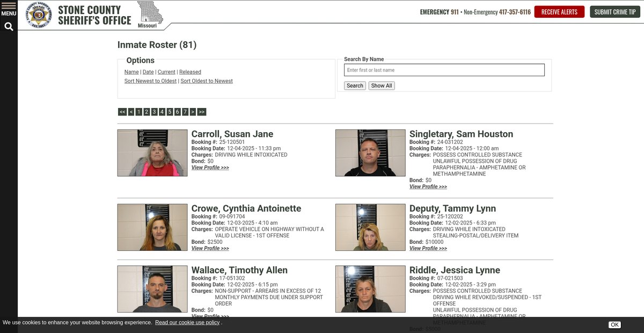View Profile for Carroll, Susan Jane
644x333 pixels.
210,168
